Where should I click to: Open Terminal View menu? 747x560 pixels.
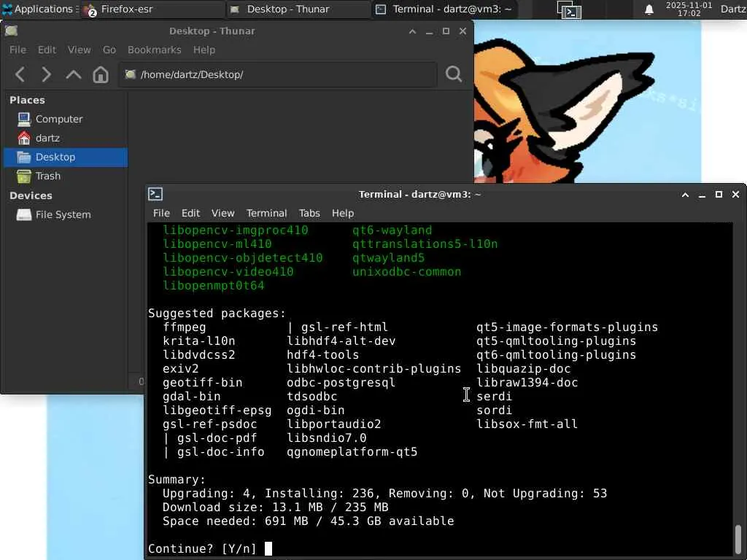[223, 214]
